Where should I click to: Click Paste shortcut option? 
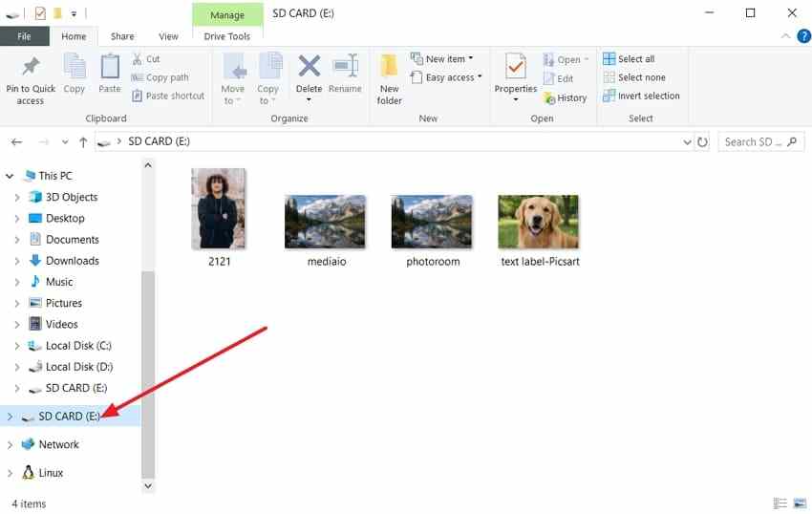pyautogui.click(x=168, y=96)
